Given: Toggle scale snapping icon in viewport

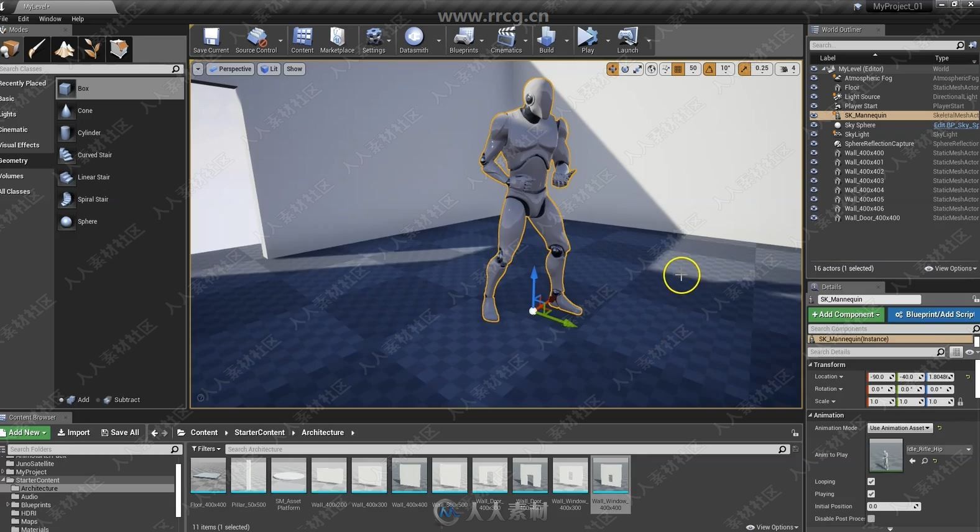Looking at the screenshot, I should [744, 69].
